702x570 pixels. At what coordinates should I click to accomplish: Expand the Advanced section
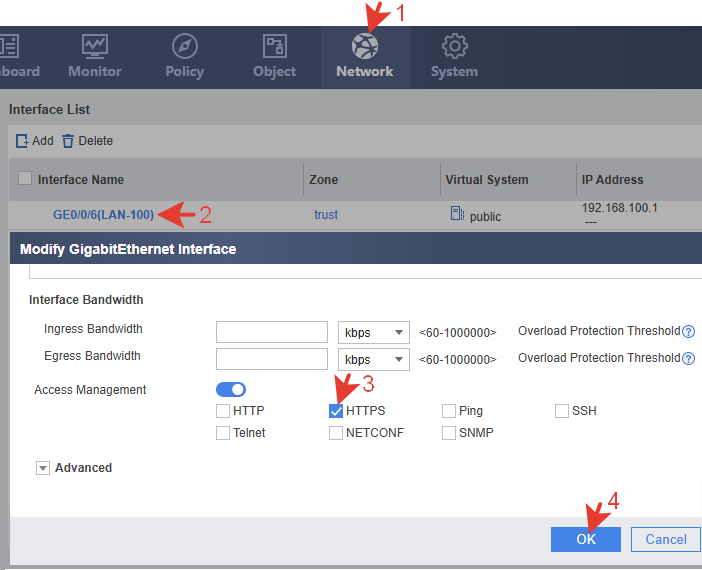pos(43,468)
